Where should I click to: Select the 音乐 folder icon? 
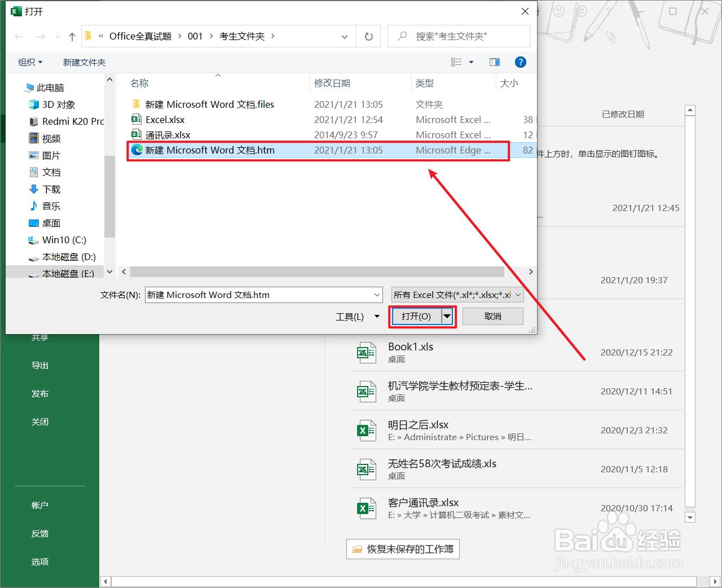34,206
